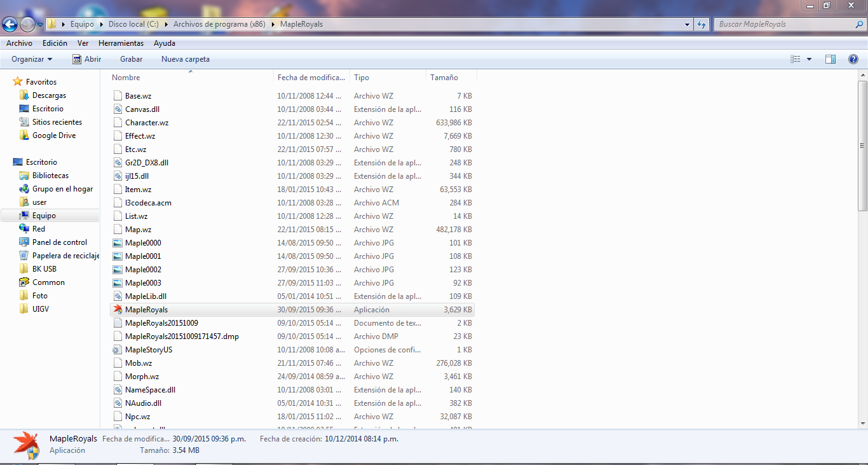Screen dimensions: 868x465
Task: Click the change view icon
Action: 795,59
